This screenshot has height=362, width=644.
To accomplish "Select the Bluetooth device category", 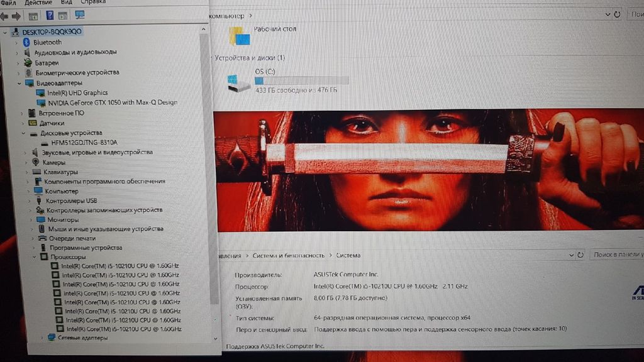I will (x=47, y=42).
